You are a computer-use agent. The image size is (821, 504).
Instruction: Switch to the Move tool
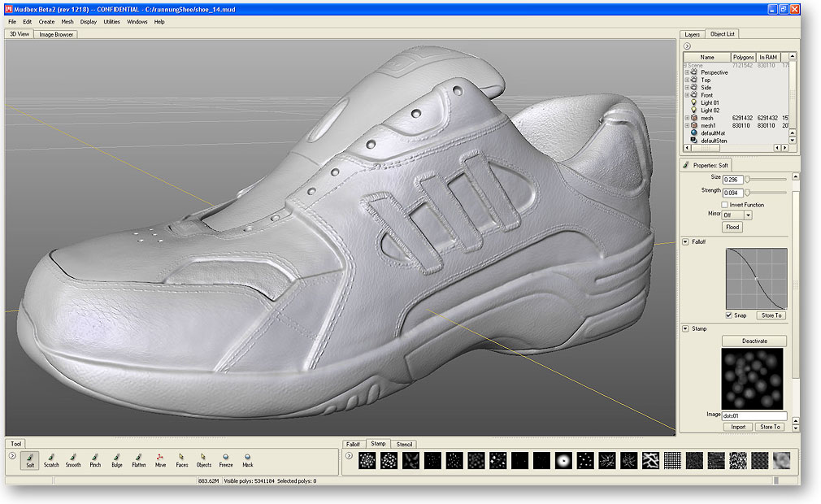coord(160,461)
